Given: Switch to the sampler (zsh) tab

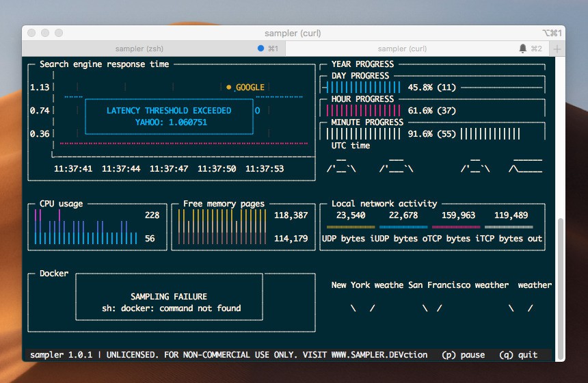Looking at the screenshot, I should pos(139,49).
